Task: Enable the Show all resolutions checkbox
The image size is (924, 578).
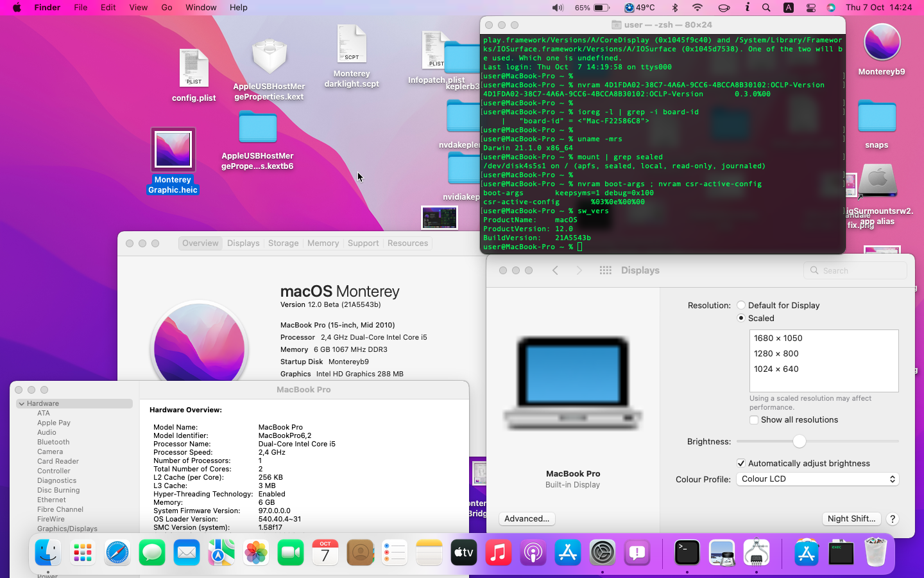Action: (x=754, y=420)
